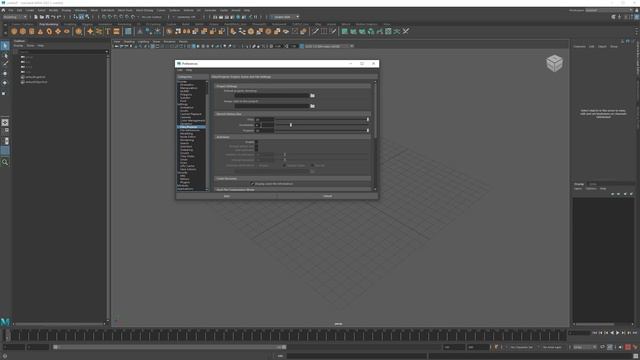Create a polygon cylinder from the shelf

point(31,31)
